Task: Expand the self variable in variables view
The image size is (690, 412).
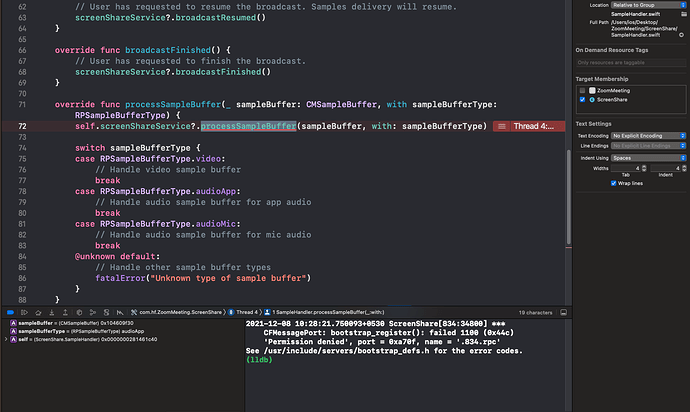Action: (6, 339)
